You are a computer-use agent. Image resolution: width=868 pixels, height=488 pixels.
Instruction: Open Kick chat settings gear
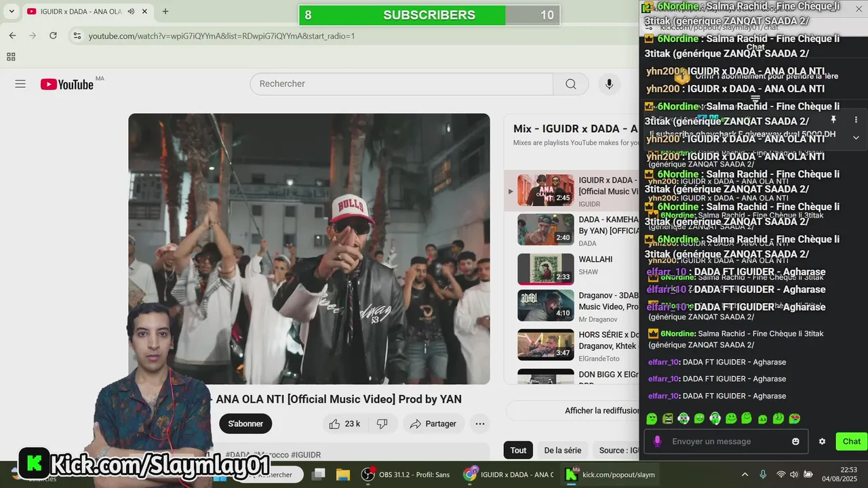pyautogui.click(x=822, y=441)
